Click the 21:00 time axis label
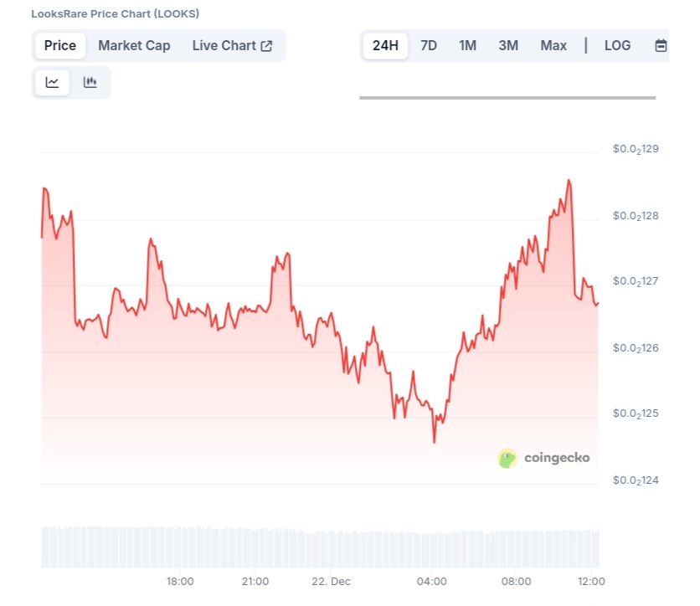700x606 pixels. click(255, 582)
